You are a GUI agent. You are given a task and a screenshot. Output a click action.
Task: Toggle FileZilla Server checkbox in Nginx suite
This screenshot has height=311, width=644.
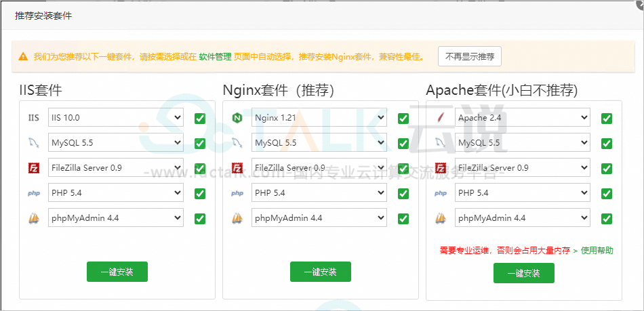pos(403,168)
